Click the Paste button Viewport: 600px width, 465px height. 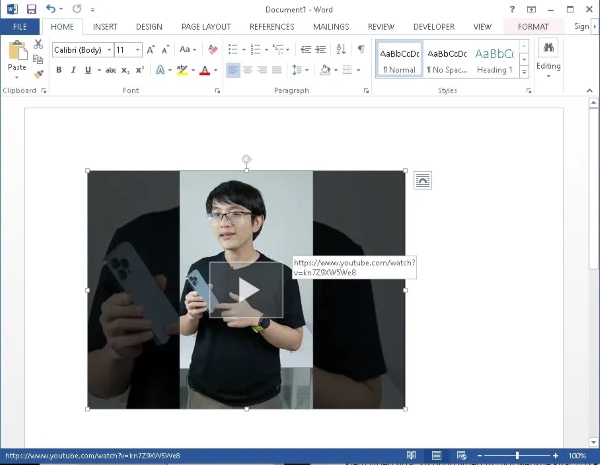click(17, 59)
